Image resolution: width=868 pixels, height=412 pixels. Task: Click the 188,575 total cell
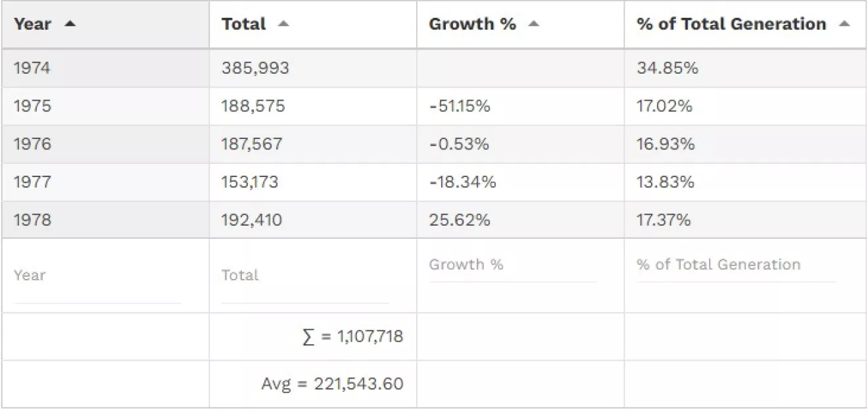tap(253, 106)
